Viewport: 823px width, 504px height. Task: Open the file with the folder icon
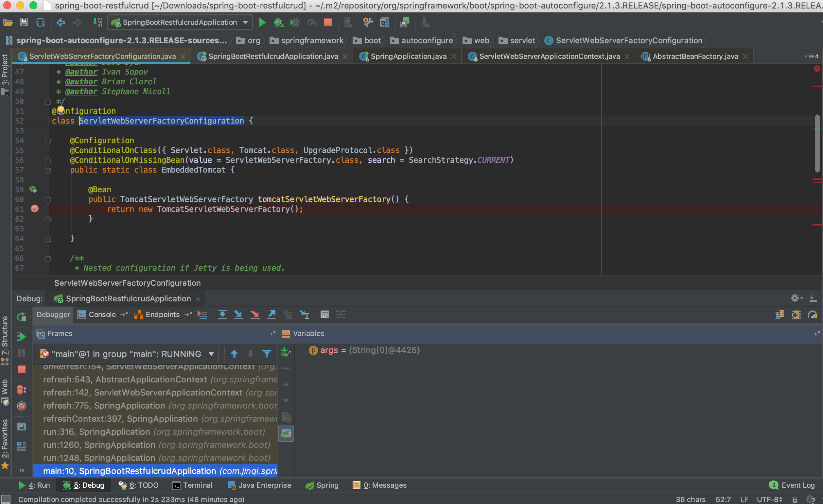pos(8,22)
